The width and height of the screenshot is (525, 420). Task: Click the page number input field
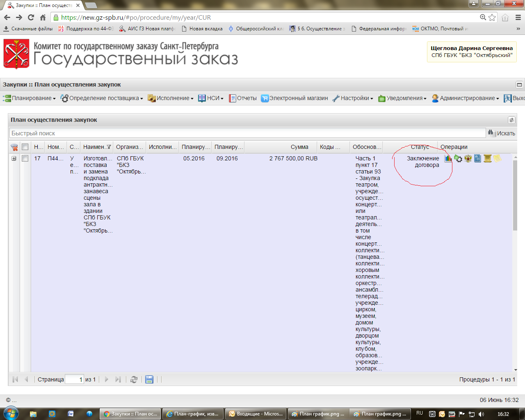[74, 379]
